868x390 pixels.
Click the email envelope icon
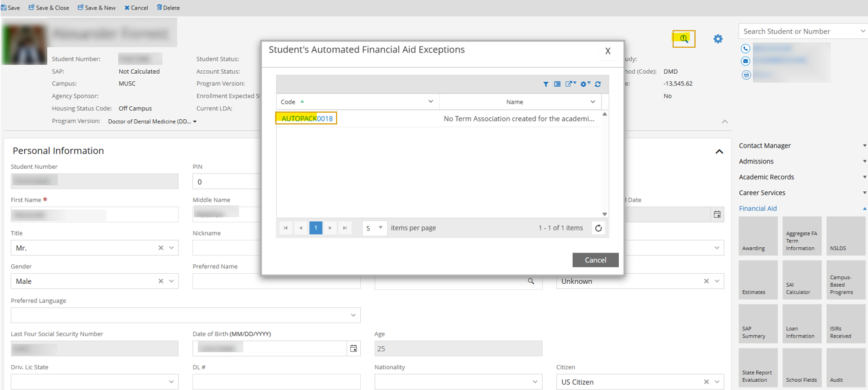point(746,61)
